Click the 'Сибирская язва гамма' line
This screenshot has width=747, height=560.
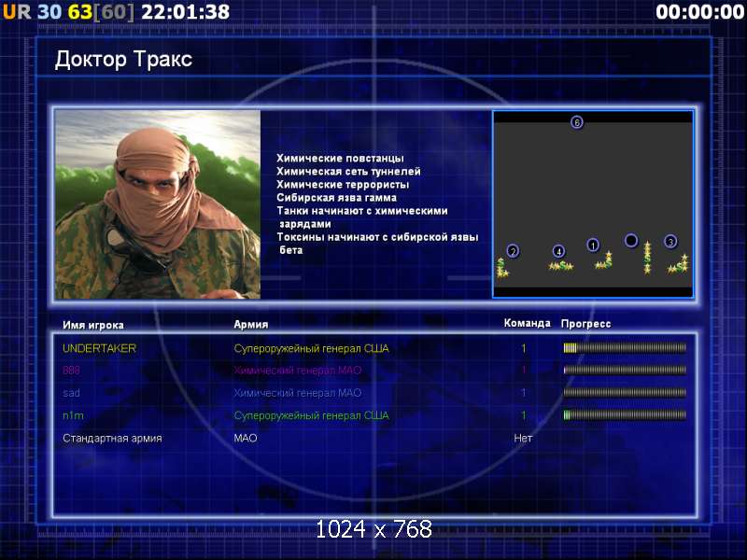[336, 198]
